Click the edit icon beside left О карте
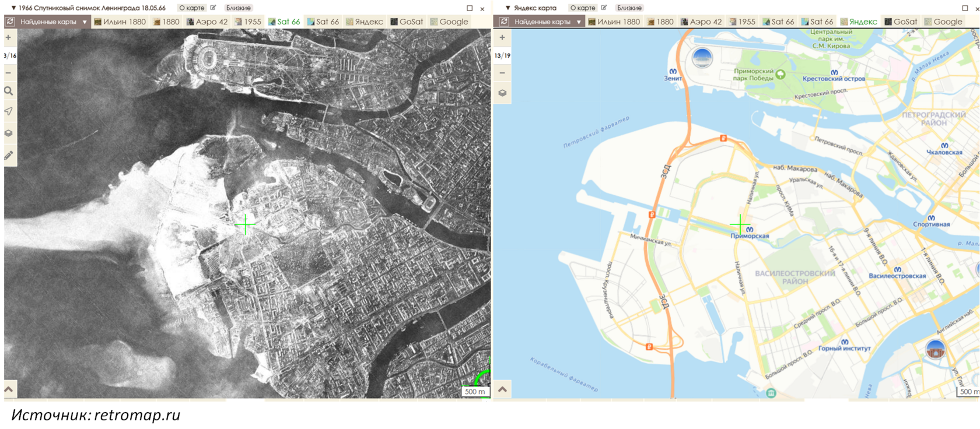This screenshot has height=429, width=980. click(213, 8)
